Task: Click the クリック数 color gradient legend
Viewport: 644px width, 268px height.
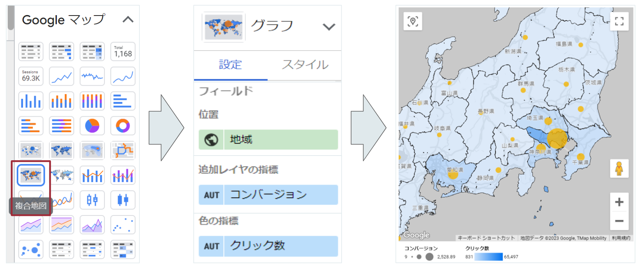Action: (x=489, y=257)
